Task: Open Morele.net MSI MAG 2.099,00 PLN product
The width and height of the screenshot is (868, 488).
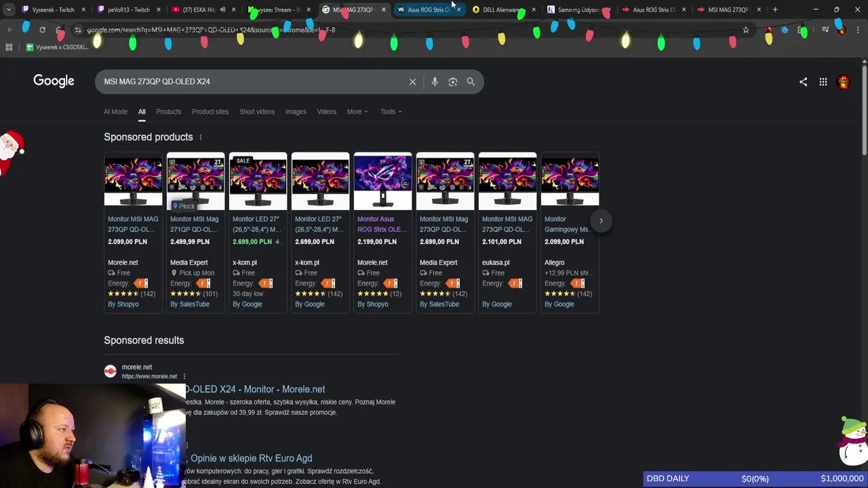Action: [133, 224]
